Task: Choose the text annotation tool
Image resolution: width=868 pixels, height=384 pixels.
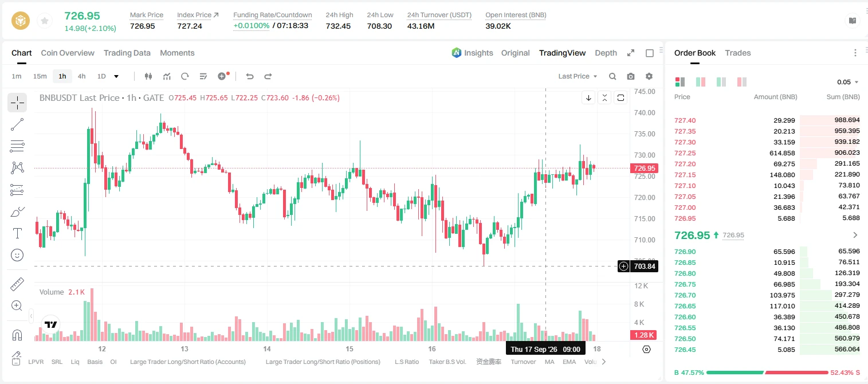Action: [17, 233]
